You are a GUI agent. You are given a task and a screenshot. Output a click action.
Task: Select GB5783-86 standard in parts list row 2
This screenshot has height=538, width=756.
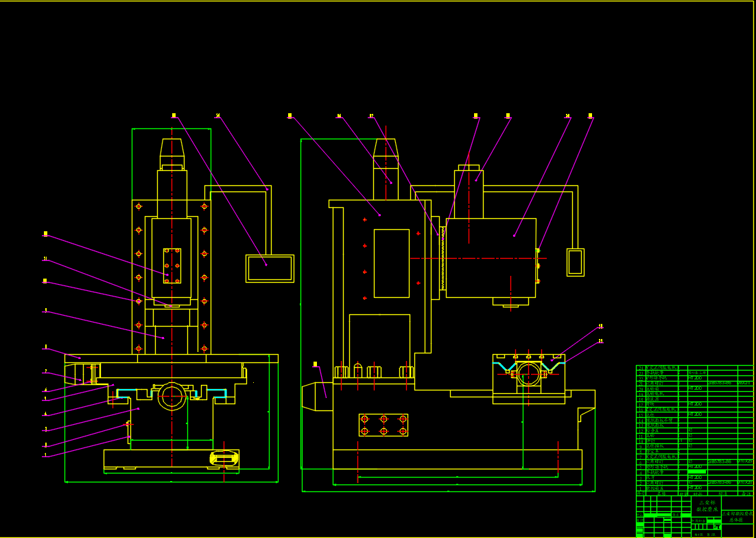(720, 482)
